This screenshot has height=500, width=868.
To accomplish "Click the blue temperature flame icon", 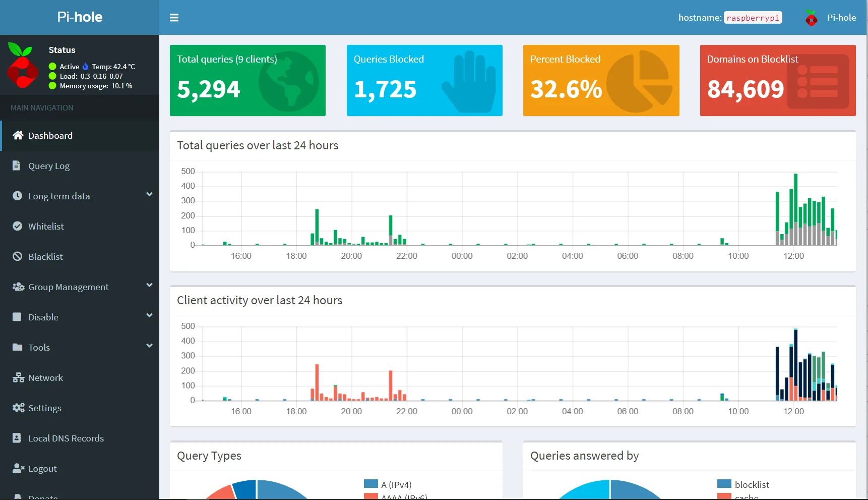I will 85,66.
